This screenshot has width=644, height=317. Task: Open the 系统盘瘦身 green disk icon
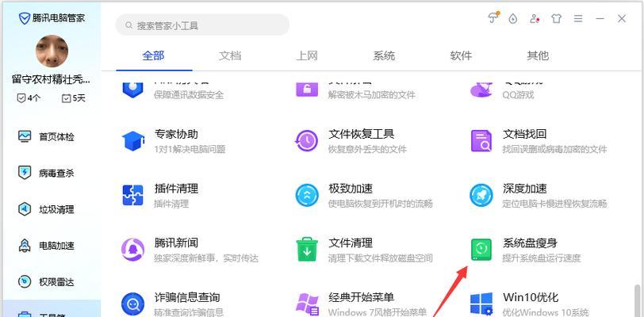click(481, 250)
